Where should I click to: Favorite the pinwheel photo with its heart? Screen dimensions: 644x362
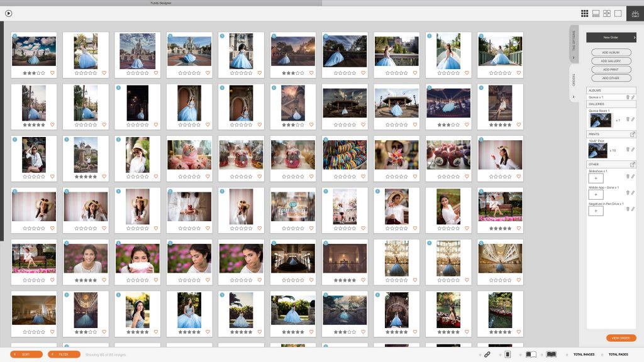pyautogui.click(x=415, y=177)
